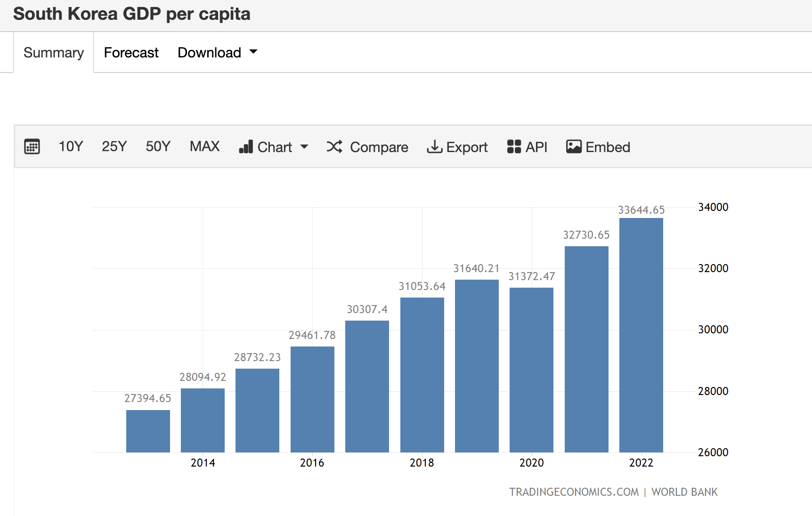Switch to the Summary tab
The width and height of the screenshot is (812, 516).
tap(54, 53)
